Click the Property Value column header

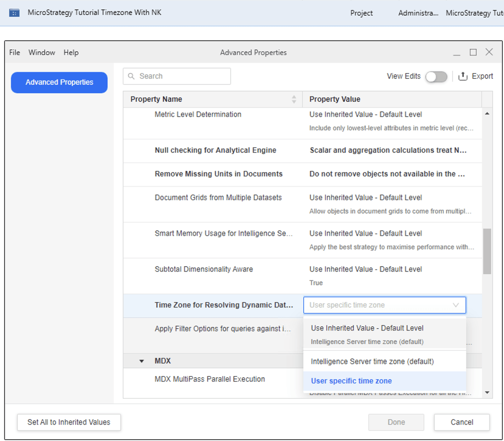pos(392,99)
